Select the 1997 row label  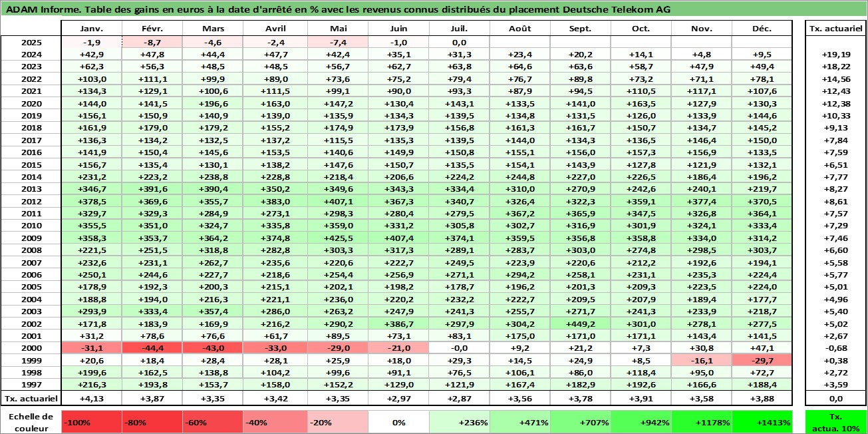[x=31, y=385]
